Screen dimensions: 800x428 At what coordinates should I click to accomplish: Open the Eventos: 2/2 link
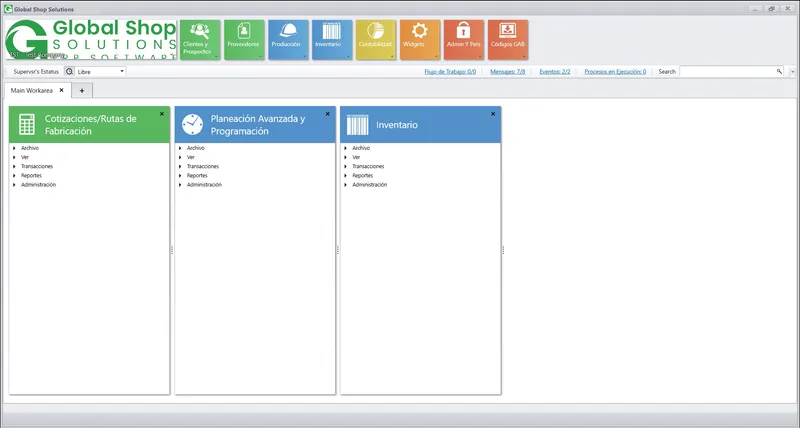pos(555,72)
